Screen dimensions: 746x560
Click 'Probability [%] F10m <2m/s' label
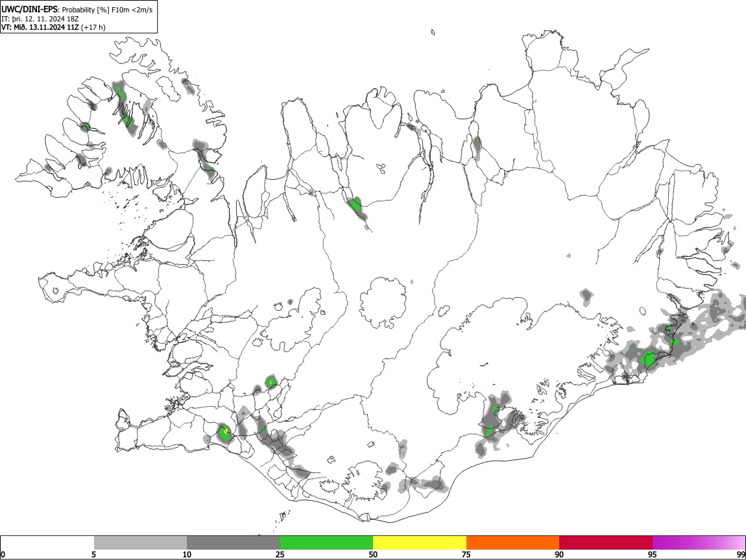pyautogui.click(x=108, y=10)
